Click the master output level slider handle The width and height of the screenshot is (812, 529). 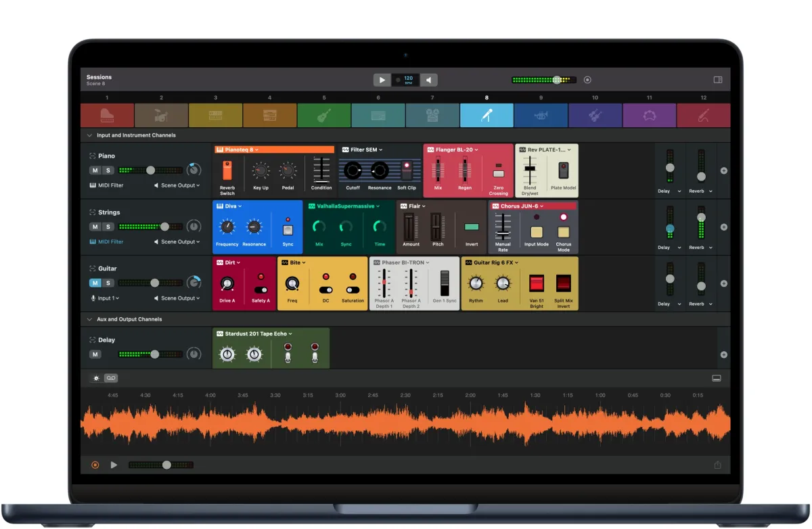point(558,80)
